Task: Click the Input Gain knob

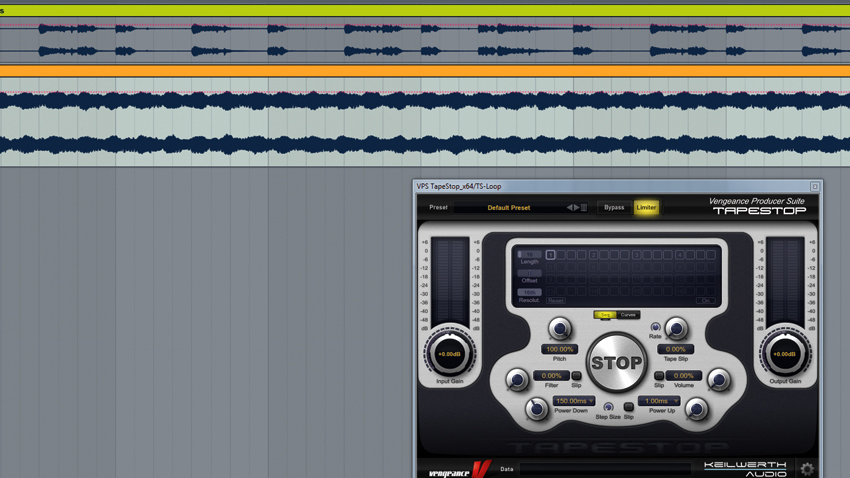Action: tap(449, 354)
